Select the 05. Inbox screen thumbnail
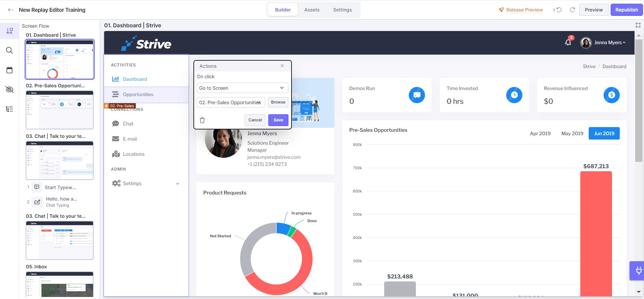Image resolution: width=644 pixels, height=299 pixels. coord(60,285)
